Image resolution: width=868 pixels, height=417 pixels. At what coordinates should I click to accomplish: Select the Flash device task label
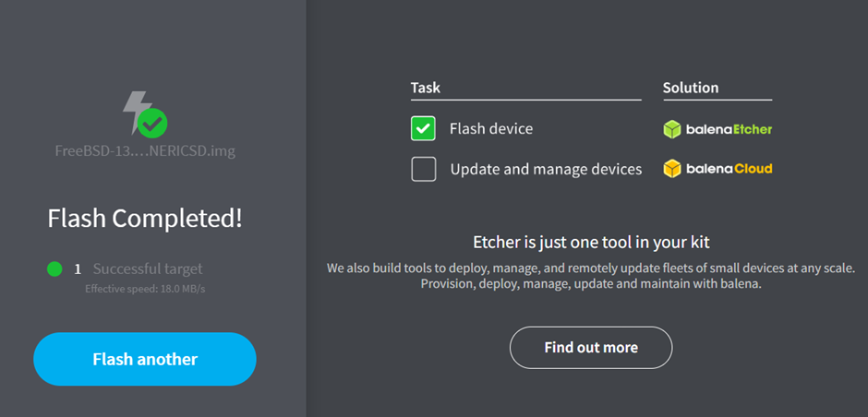click(491, 129)
